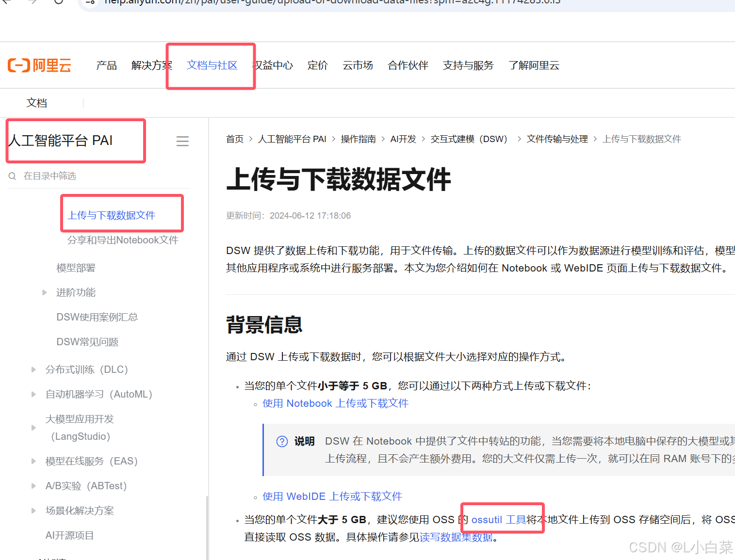The image size is (735, 560).
Task: Select 上传与下载数据文件 in the sidebar
Action: point(111,215)
